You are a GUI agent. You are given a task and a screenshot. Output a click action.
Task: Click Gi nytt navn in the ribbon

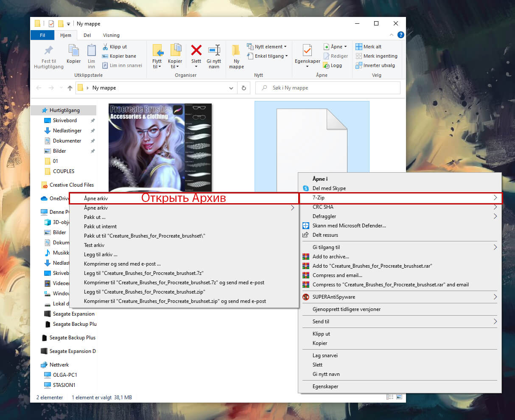(x=214, y=56)
